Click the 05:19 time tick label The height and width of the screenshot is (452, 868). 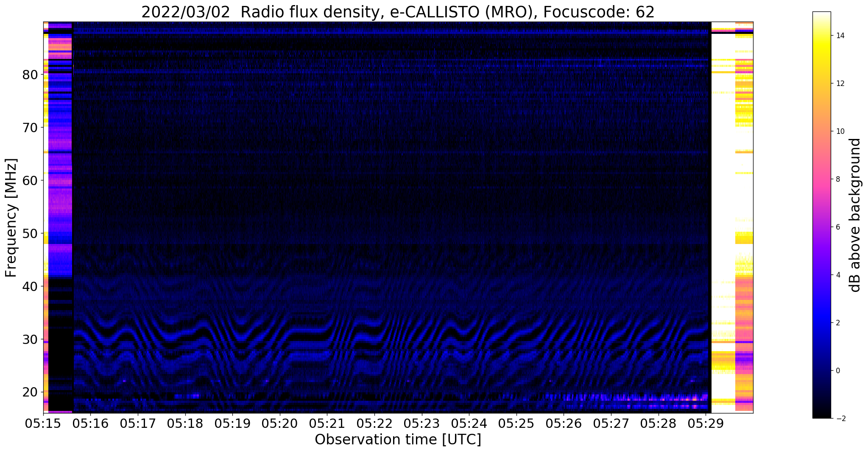[232, 424]
